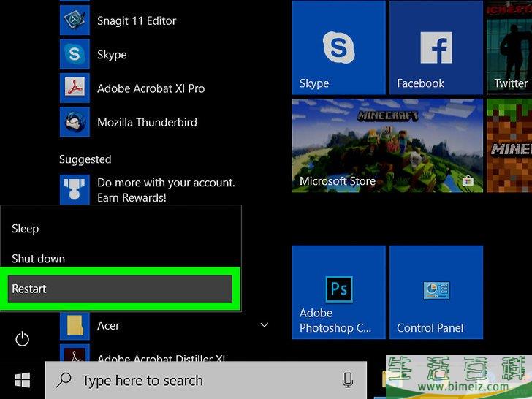Select Sleep from the power menu
The image size is (532, 399).
point(121,229)
